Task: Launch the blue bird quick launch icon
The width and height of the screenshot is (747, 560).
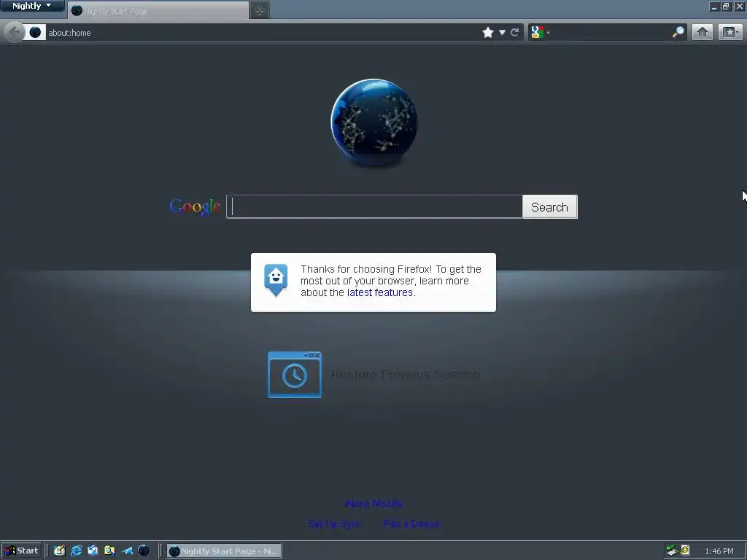Action: tap(127, 551)
